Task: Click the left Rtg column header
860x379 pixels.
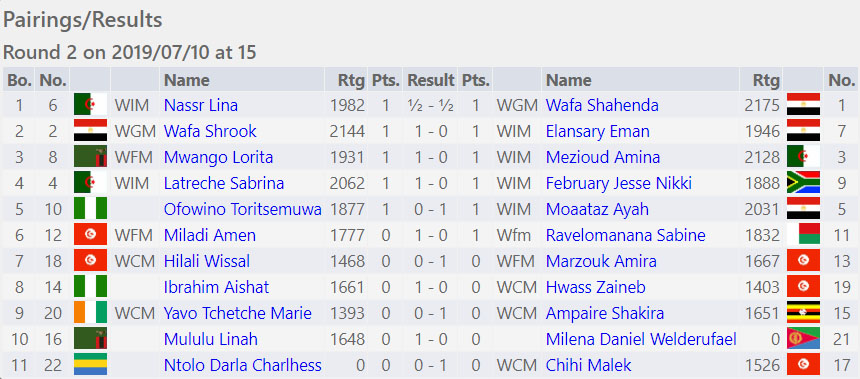Action: click(x=352, y=81)
